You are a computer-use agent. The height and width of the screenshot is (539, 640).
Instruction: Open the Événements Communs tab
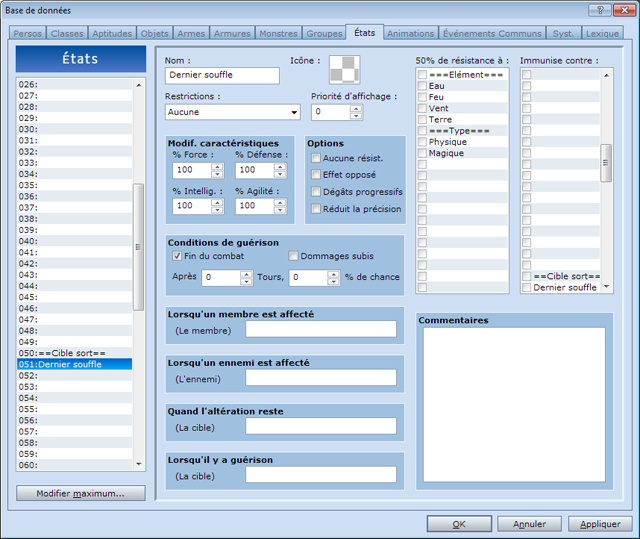[x=492, y=33]
